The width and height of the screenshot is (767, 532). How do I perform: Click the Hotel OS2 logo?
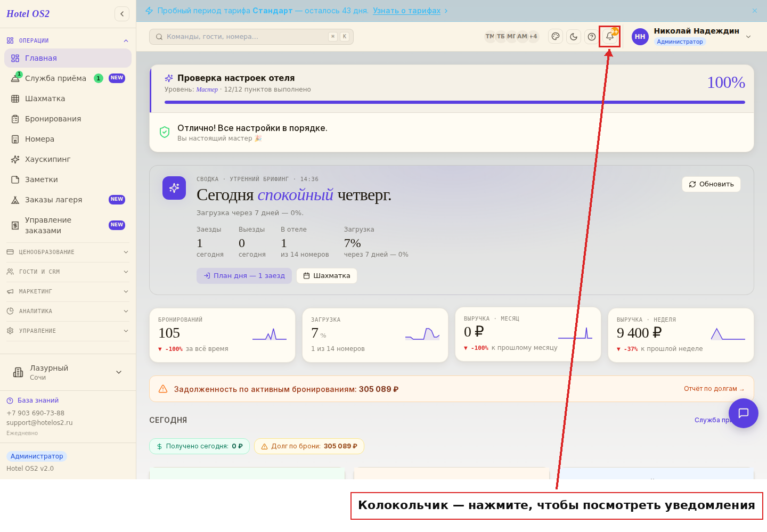pos(28,14)
